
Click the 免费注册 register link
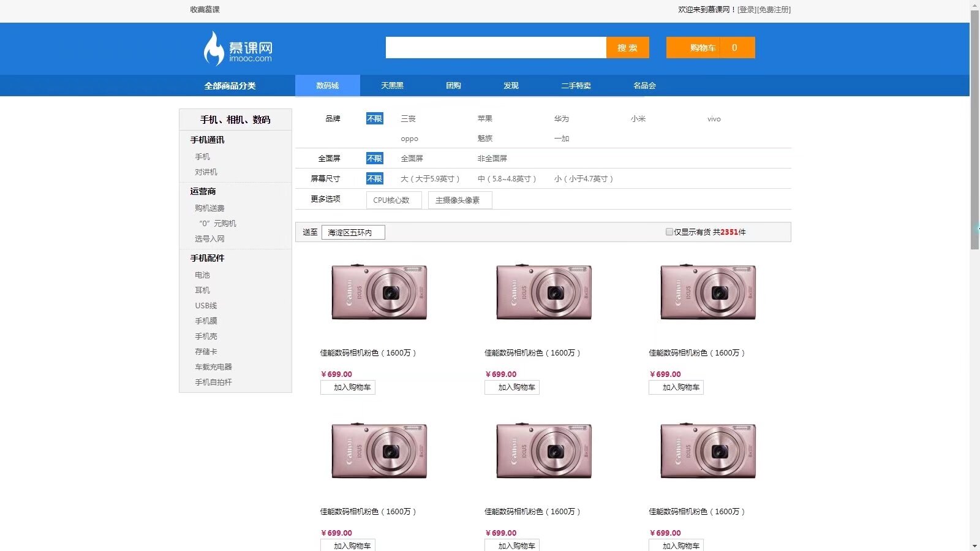click(x=774, y=10)
